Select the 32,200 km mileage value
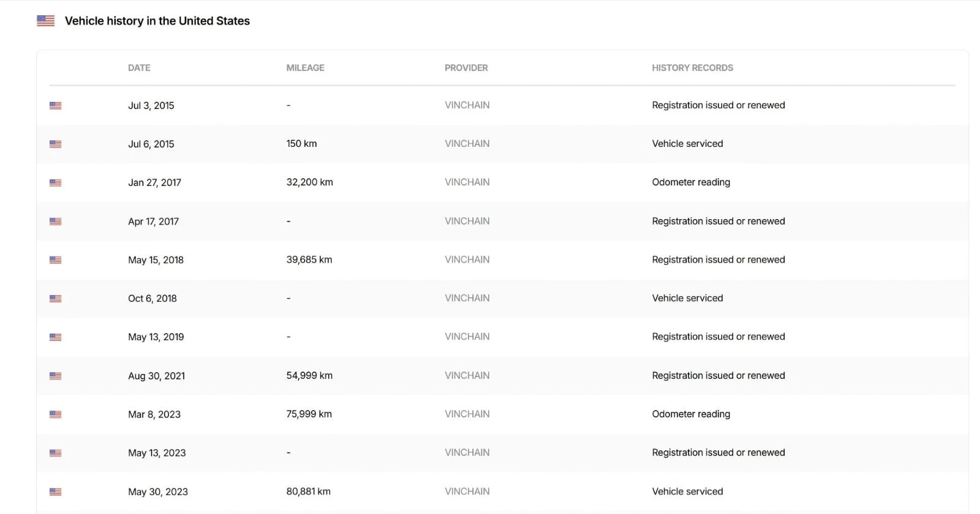 click(309, 182)
